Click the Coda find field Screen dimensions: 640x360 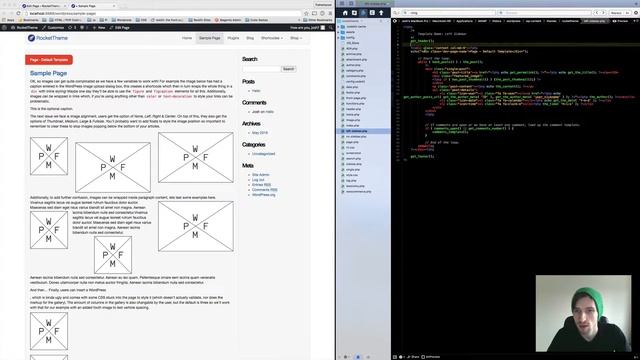[x=448, y=13]
